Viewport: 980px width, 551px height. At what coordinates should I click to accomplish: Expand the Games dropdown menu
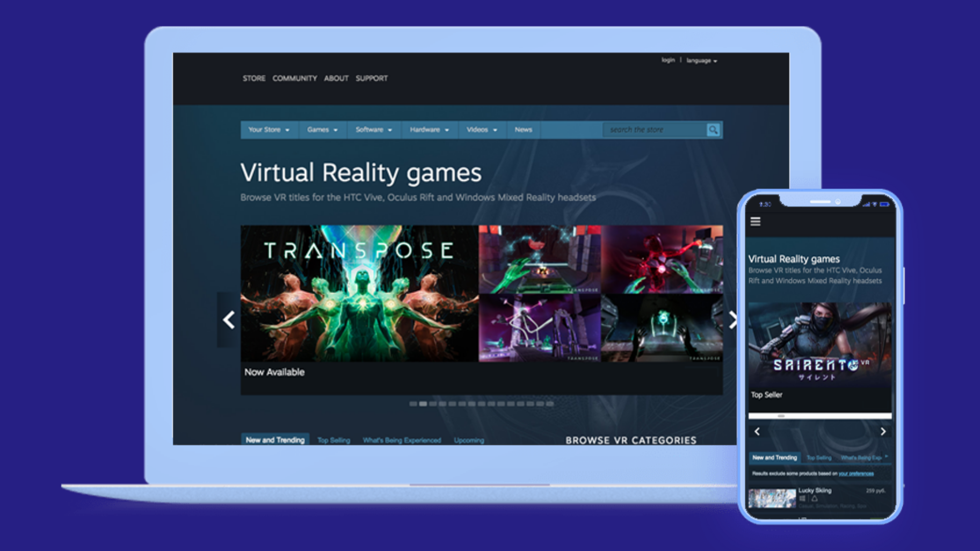tap(322, 130)
